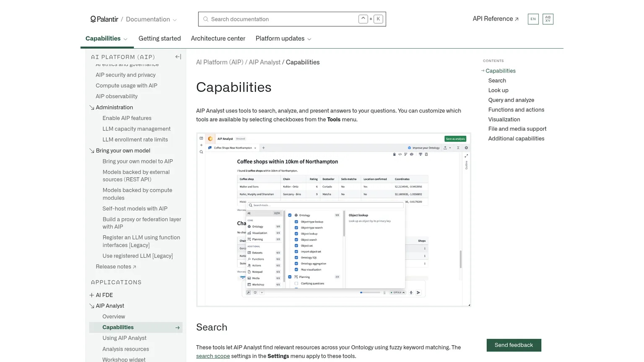
Task: Click the Datasets category in tools list
Action: click(x=264, y=253)
